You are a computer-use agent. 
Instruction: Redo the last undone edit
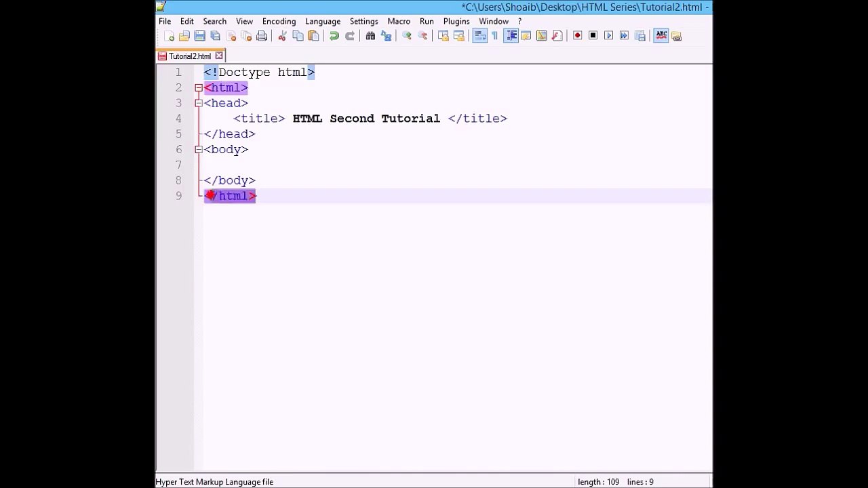click(x=350, y=36)
